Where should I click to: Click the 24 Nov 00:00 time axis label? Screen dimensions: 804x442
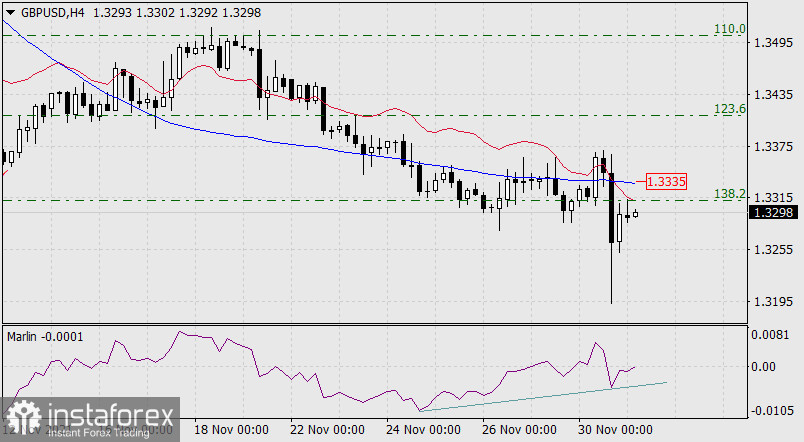point(424,430)
